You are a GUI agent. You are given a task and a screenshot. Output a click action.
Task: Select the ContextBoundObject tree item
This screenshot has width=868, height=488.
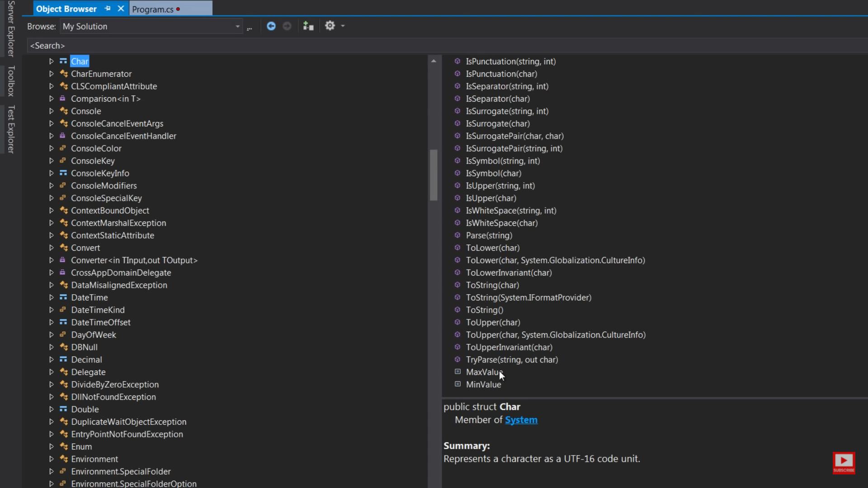110,211
